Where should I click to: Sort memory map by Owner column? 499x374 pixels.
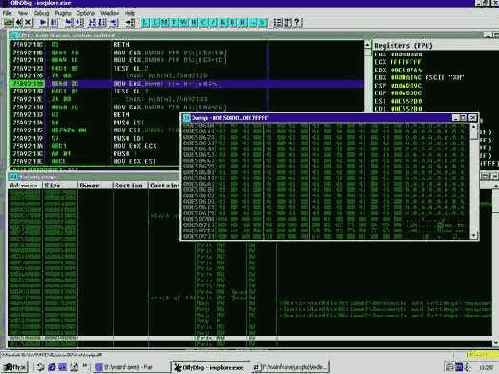pos(95,185)
